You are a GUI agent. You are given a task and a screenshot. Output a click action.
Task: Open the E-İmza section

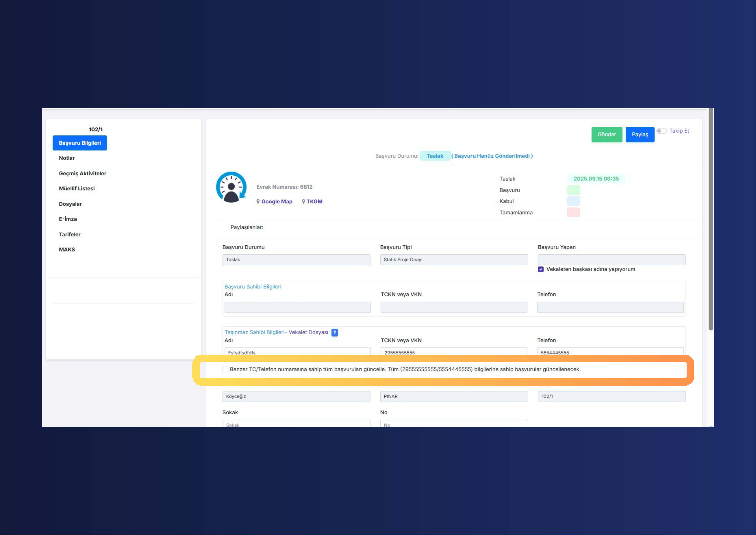[x=68, y=219]
